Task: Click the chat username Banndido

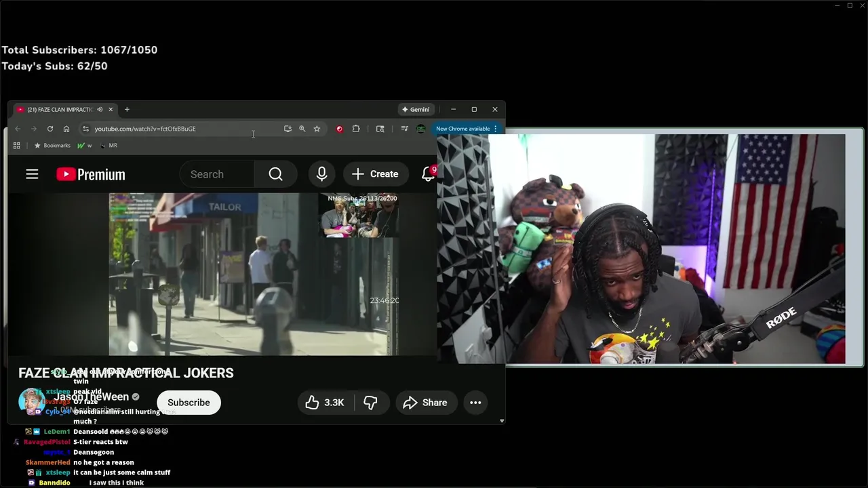Action: (x=54, y=483)
